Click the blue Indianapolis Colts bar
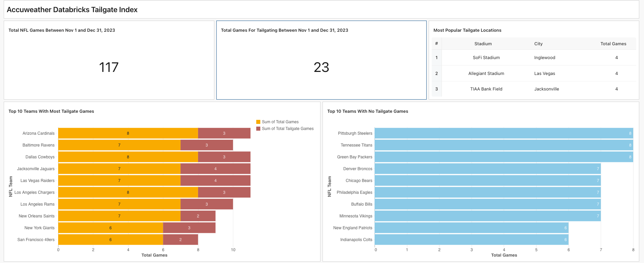This screenshot has width=644, height=263. (x=472, y=240)
